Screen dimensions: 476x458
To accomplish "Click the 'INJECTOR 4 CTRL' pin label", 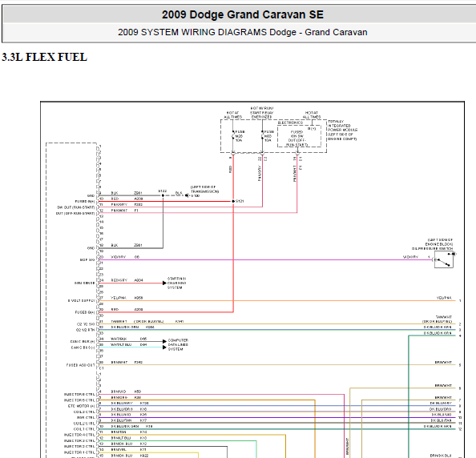I will click(79, 435).
